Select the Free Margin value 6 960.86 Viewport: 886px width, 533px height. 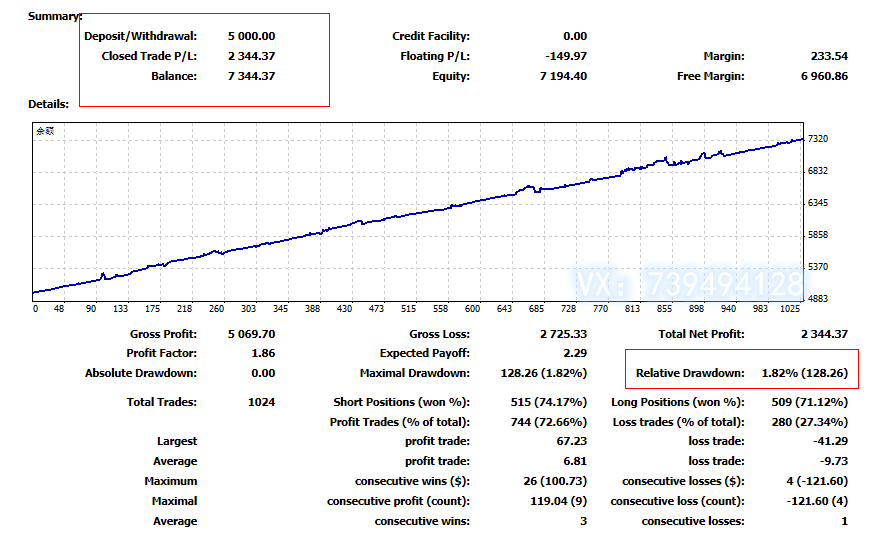[820, 76]
